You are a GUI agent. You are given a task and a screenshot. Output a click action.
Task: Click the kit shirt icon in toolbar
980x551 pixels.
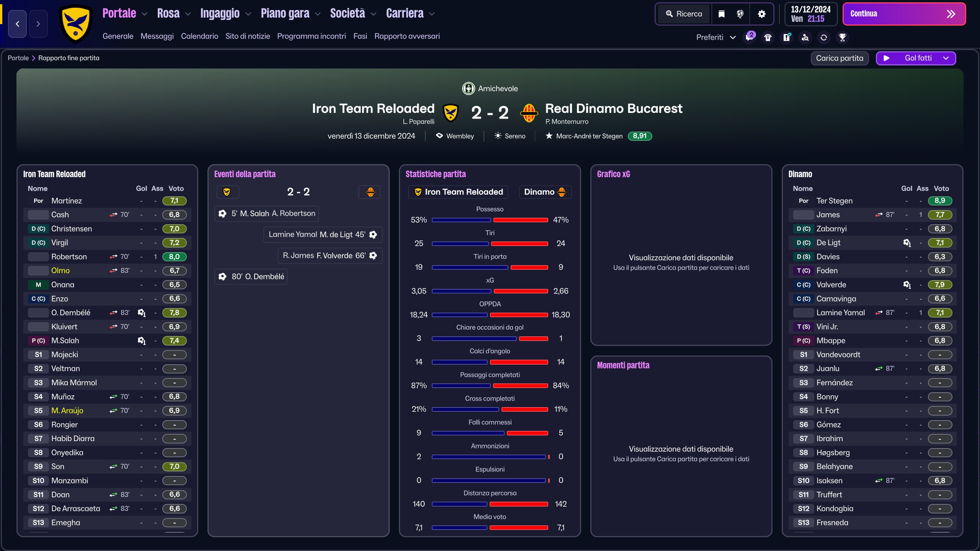[768, 37]
